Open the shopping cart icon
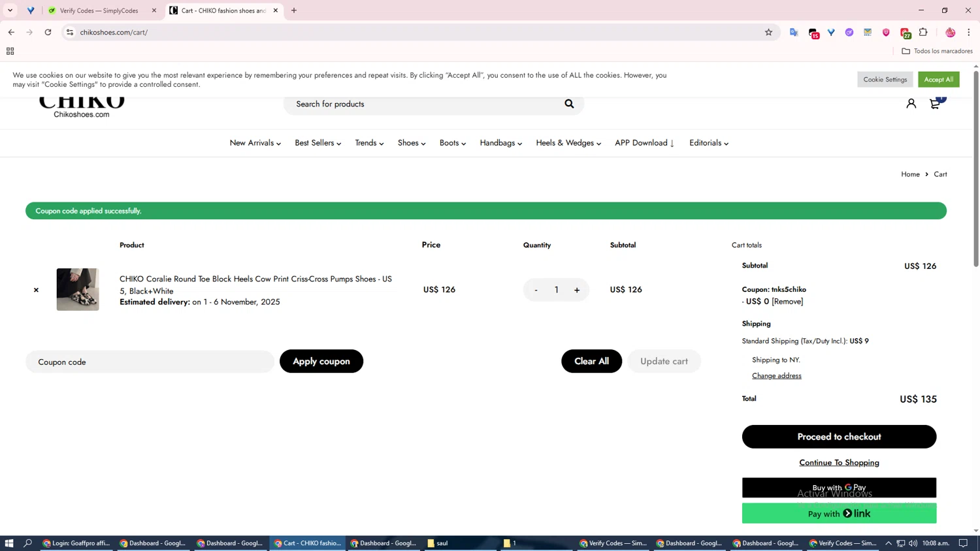The width and height of the screenshot is (980, 551). [x=936, y=104]
